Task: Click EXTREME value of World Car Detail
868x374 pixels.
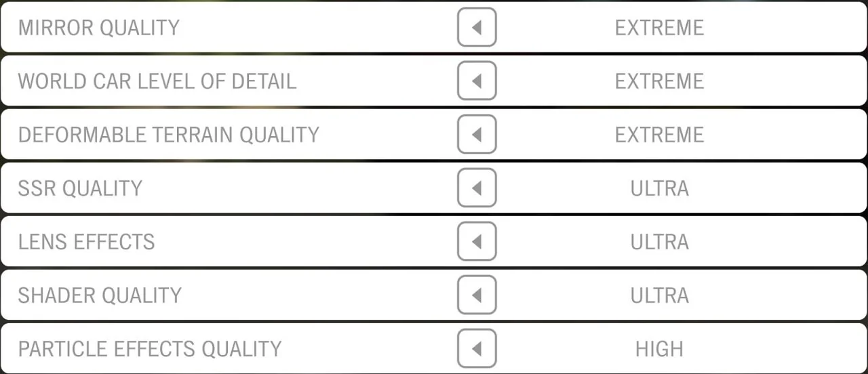Action: tap(660, 81)
